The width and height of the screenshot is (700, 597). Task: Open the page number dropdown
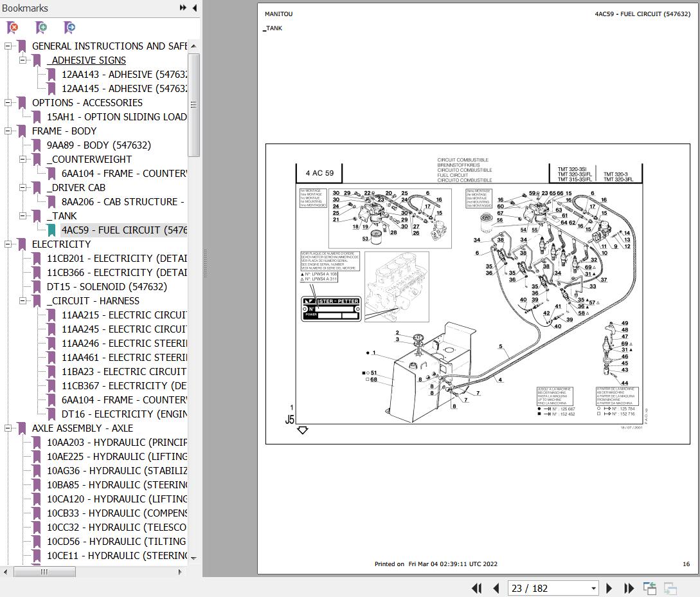click(593, 588)
